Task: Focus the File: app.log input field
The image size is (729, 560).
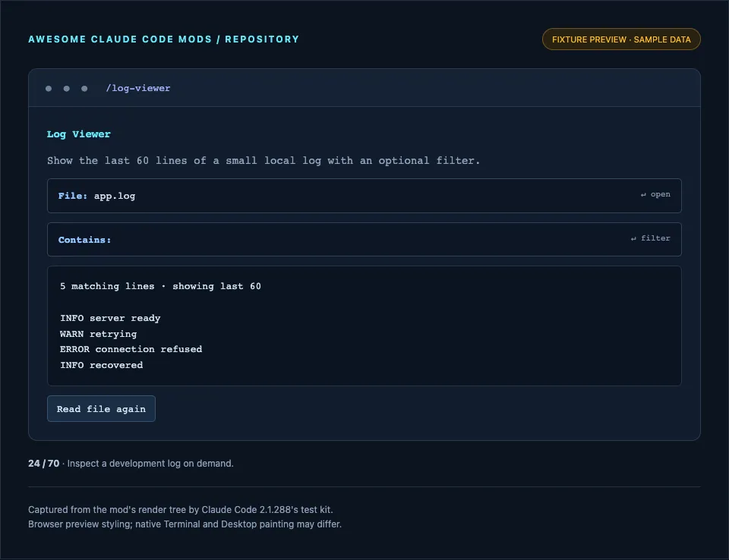Action: click(364, 196)
